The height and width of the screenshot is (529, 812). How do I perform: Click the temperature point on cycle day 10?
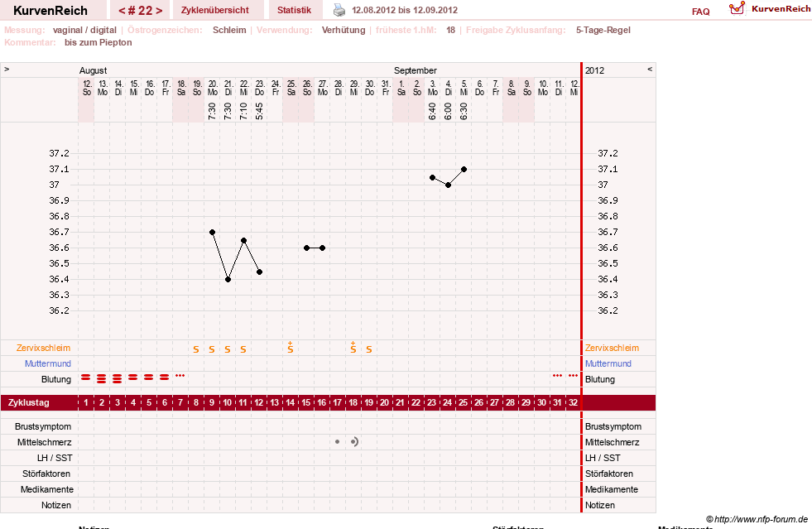(228, 279)
